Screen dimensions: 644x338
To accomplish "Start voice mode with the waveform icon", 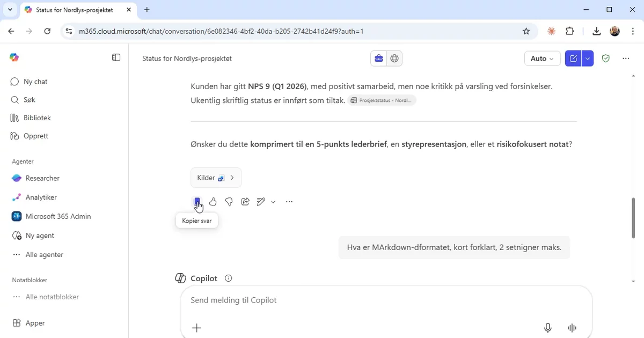I will click(572, 328).
